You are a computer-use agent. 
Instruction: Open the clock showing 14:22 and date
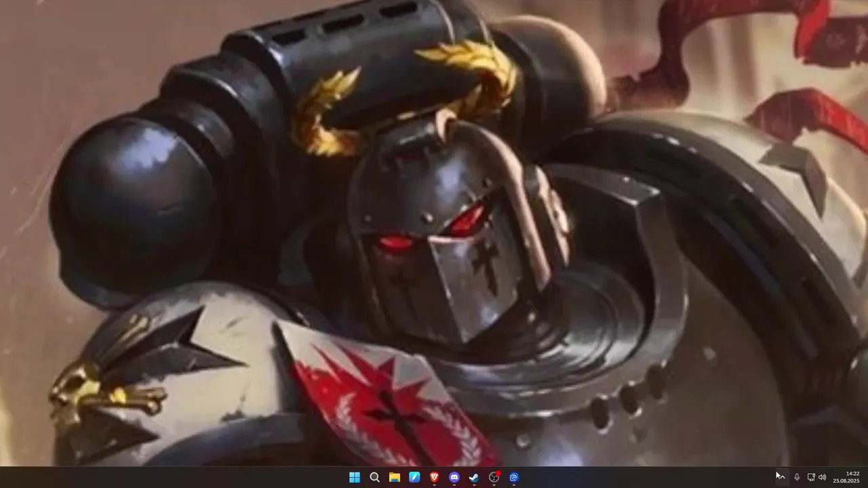click(846, 477)
